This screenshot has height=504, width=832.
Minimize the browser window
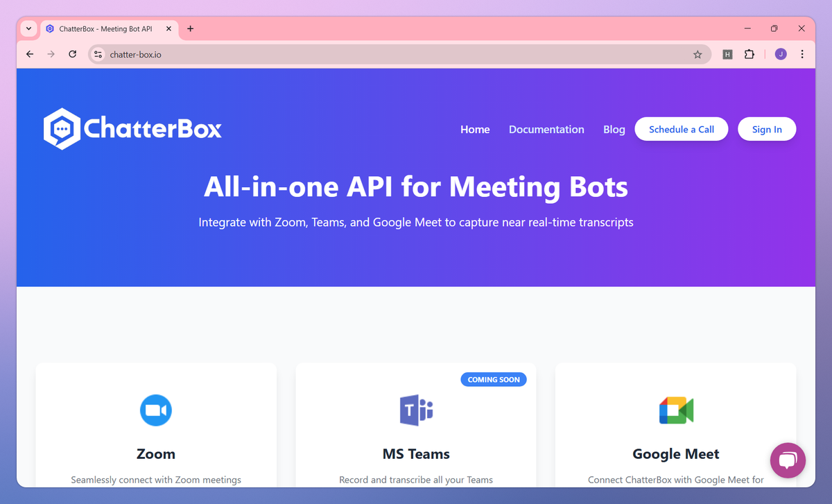(747, 28)
